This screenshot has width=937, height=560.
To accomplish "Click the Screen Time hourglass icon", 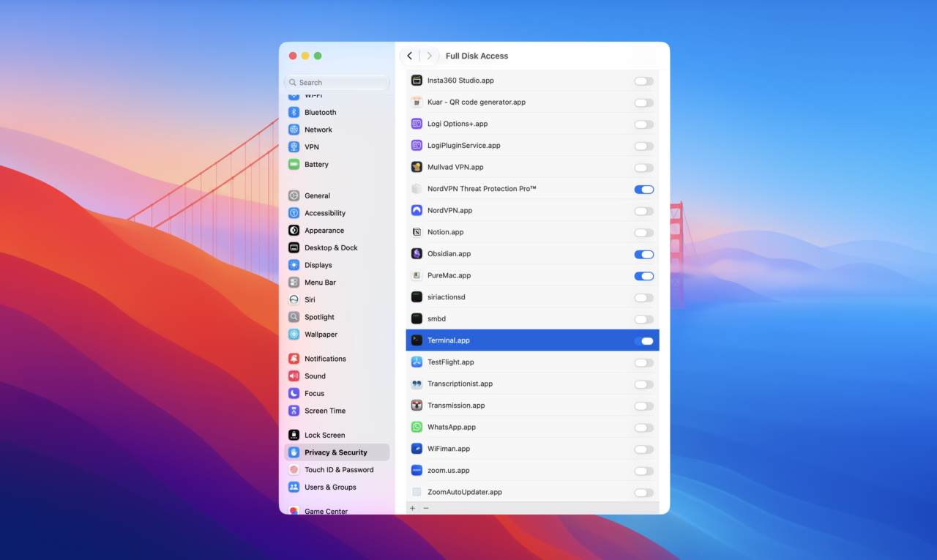I will click(x=294, y=411).
